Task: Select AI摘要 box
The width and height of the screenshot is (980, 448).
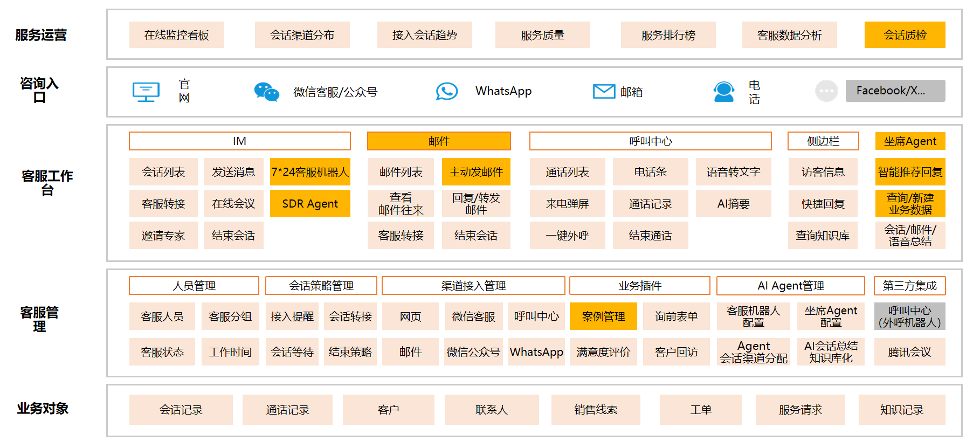Action: coord(734,204)
